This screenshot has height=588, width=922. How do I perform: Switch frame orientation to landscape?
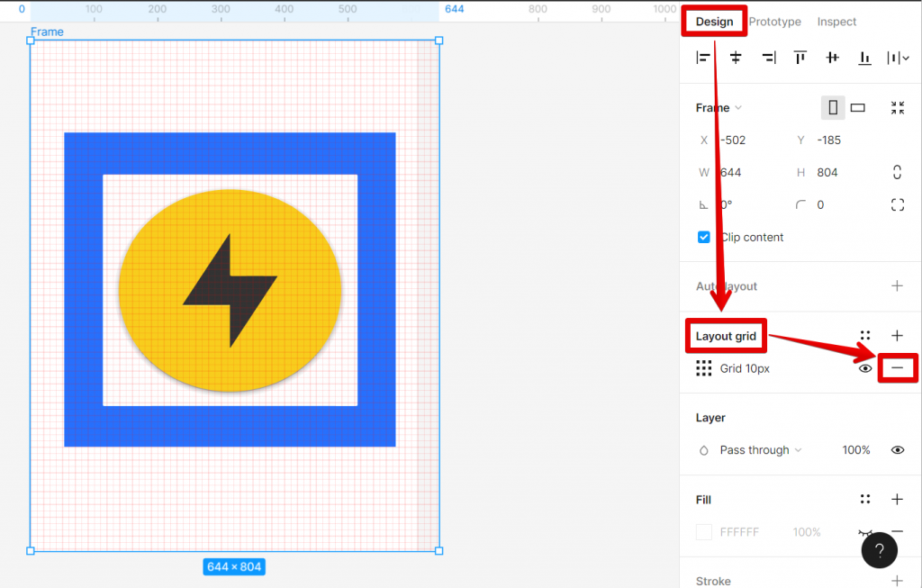(857, 107)
